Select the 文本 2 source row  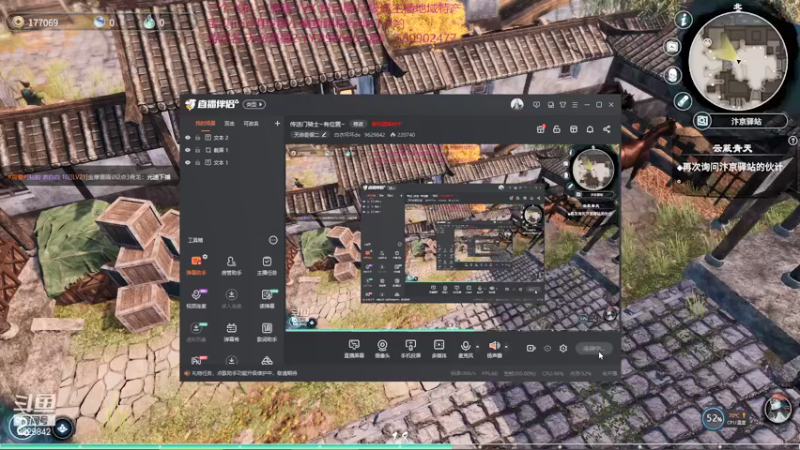[233, 138]
